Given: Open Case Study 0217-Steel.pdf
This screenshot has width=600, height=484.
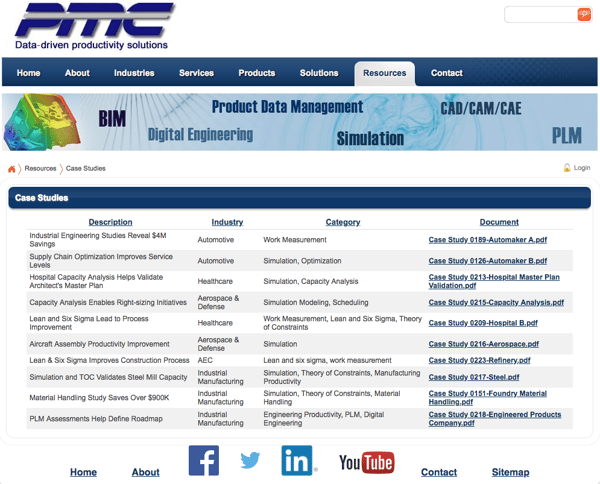Looking at the screenshot, I should (x=474, y=377).
